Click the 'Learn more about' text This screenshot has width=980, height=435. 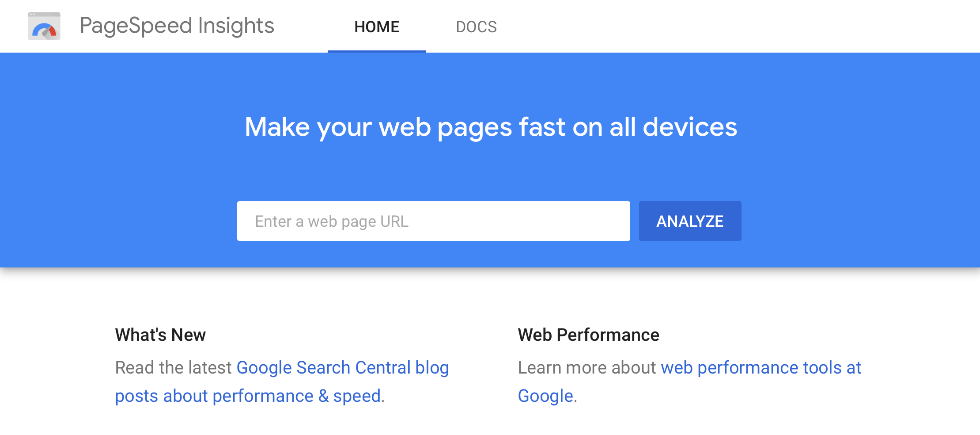click(x=587, y=368)
